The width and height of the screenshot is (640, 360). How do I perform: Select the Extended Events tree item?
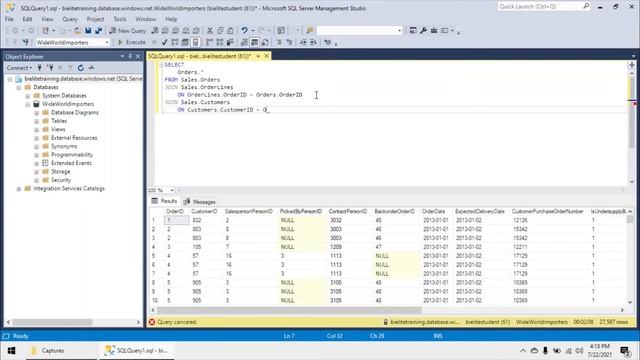(x=71, y=163)
